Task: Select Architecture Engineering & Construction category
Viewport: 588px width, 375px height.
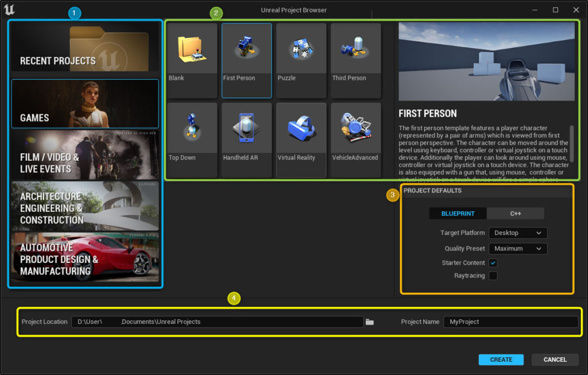Action: (x=85, y=206)
